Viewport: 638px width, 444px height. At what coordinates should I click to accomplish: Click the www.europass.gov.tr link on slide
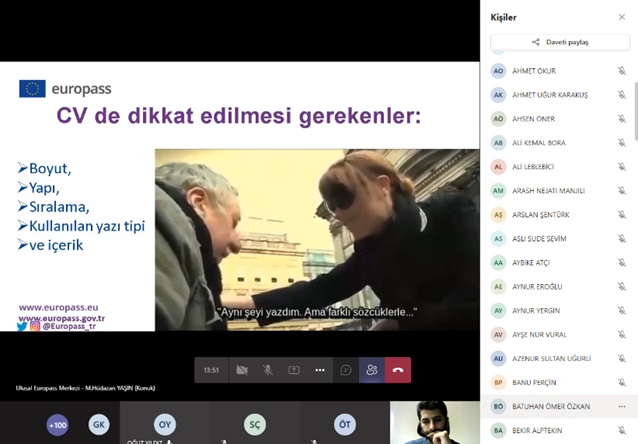tap(61, 318)
